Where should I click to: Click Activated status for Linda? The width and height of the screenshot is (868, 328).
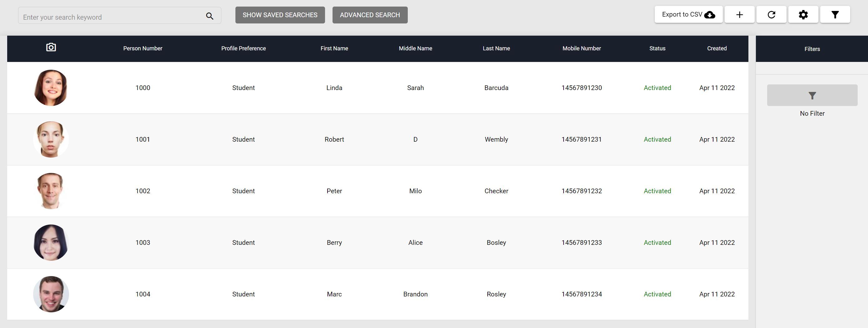click(x=658, y=88)
